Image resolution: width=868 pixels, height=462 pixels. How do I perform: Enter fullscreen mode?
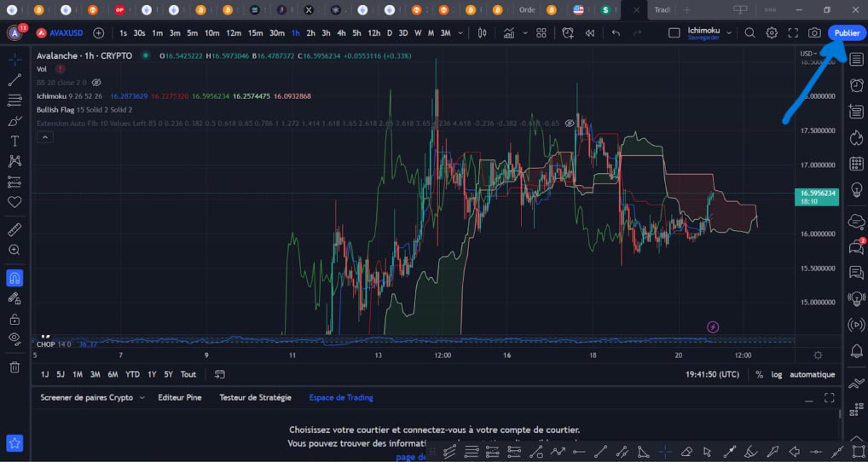click(x=793, y=33)
